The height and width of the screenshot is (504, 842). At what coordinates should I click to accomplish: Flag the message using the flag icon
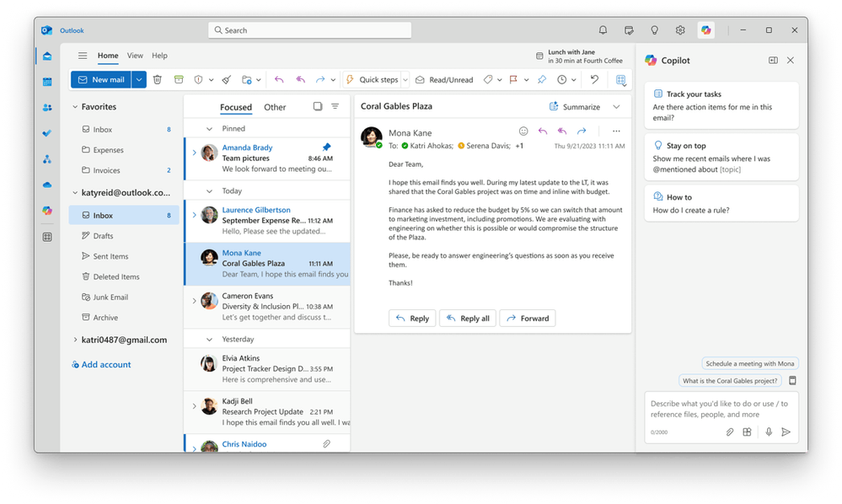click(512, 79)
